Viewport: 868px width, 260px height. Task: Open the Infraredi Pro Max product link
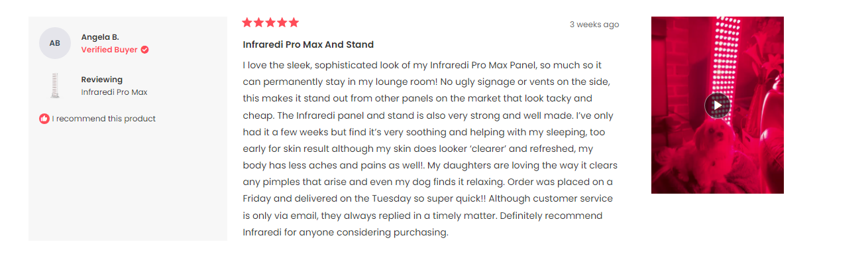tap(114, 92)
